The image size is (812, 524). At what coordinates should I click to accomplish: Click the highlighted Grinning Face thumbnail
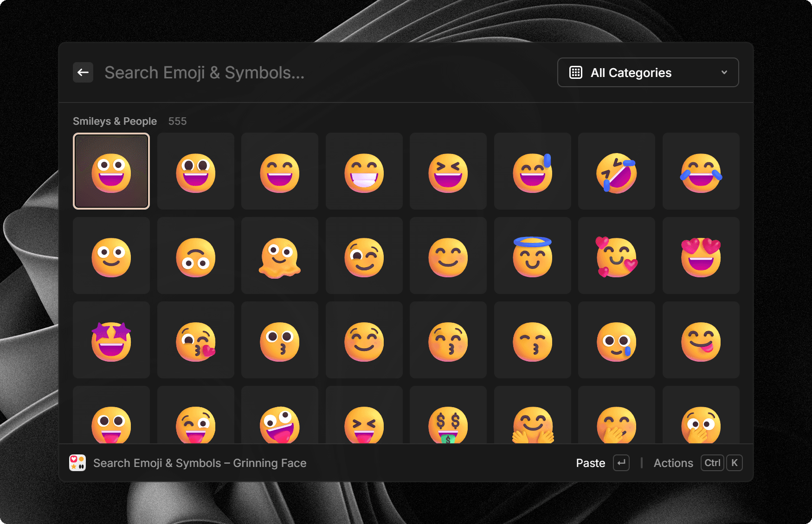111,171
